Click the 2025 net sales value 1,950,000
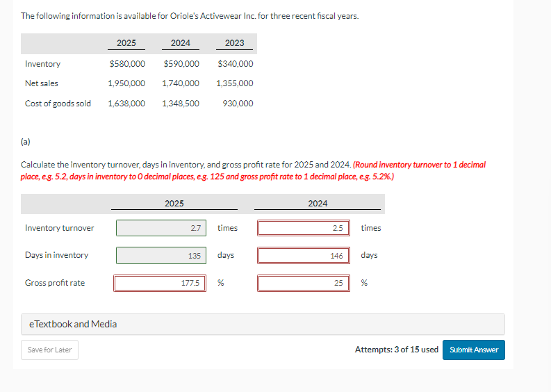551x392 pixels. (126, 83)
